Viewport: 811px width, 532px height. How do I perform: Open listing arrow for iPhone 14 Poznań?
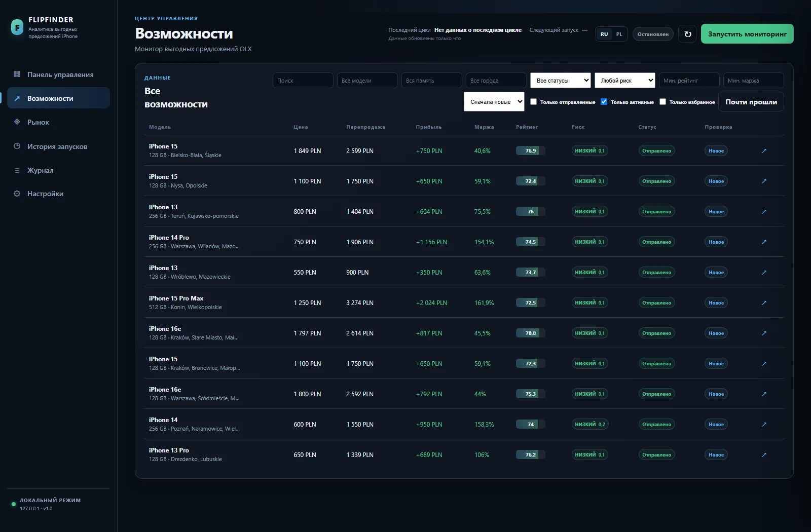764,424
